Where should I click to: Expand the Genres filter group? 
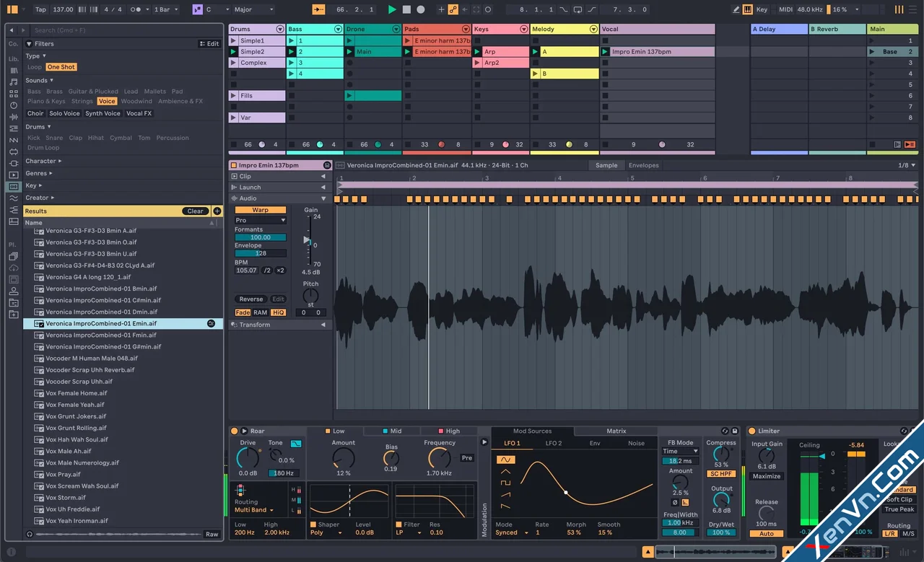pyautogui.click(x=39, y=173)
